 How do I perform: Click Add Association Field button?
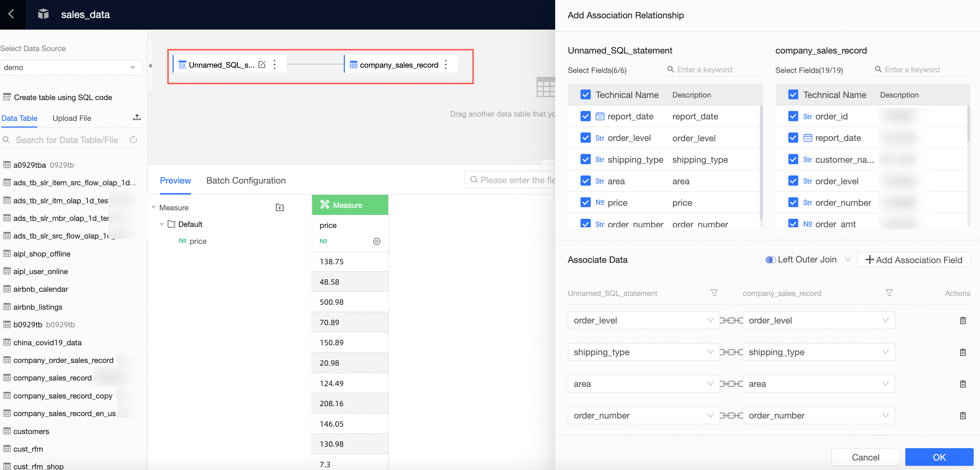[x=913, y=260]
